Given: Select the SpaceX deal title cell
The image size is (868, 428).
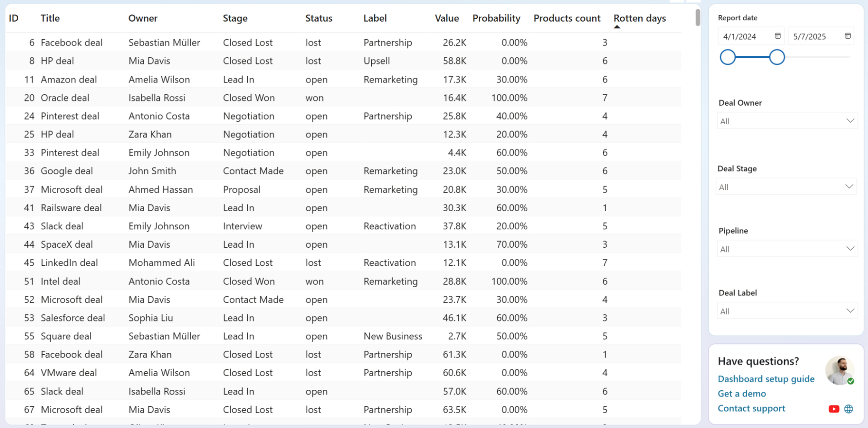Looking at the screenshot, I should (x=66, y=244).
